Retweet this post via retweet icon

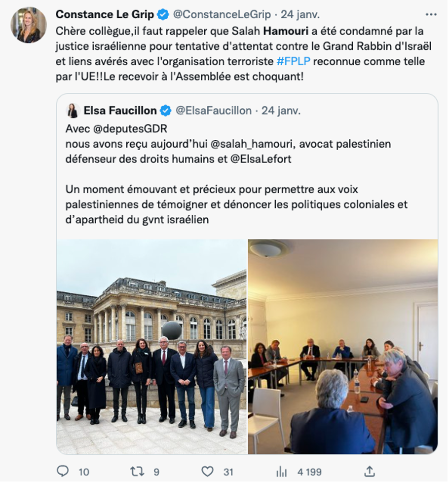tap(137, 471)
